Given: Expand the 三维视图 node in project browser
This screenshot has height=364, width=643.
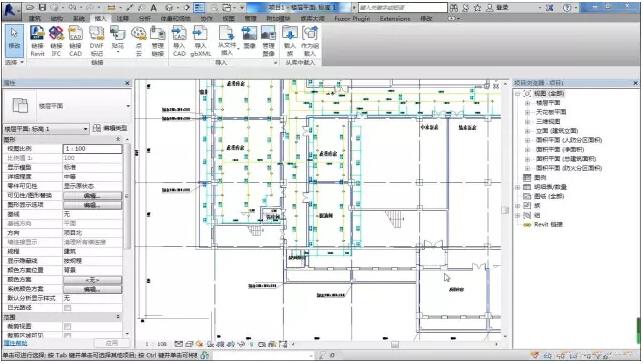Looking at the screenshot, I should point(528,122).
